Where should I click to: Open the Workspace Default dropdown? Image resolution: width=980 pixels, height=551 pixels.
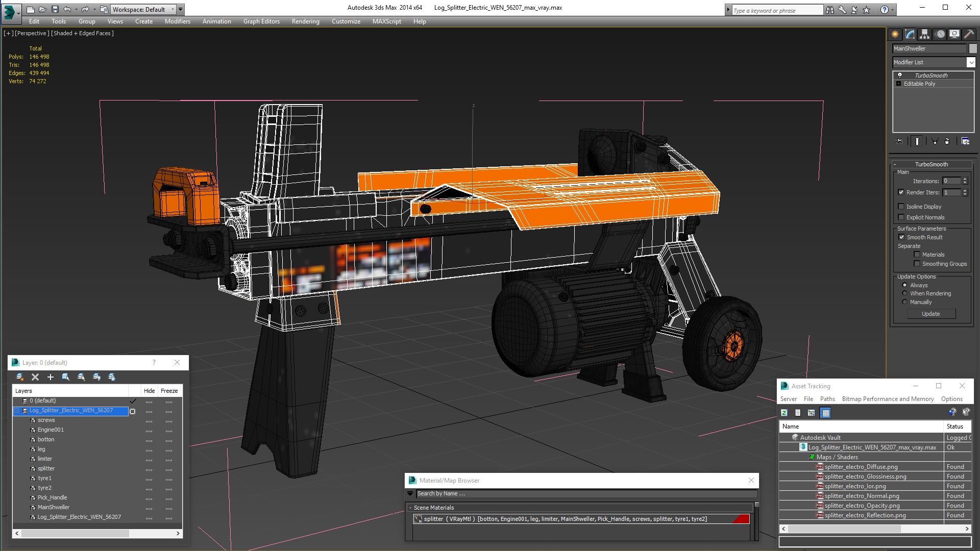tap(144, 9)
